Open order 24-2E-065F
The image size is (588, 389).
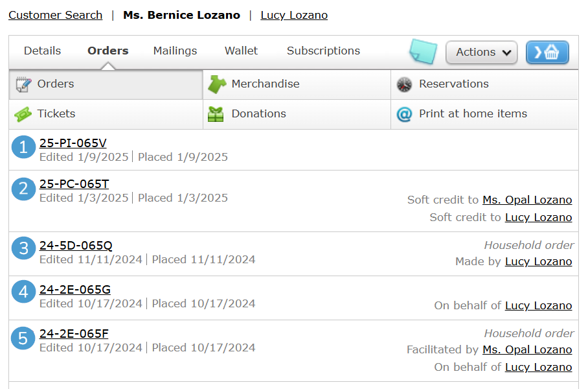74,334
